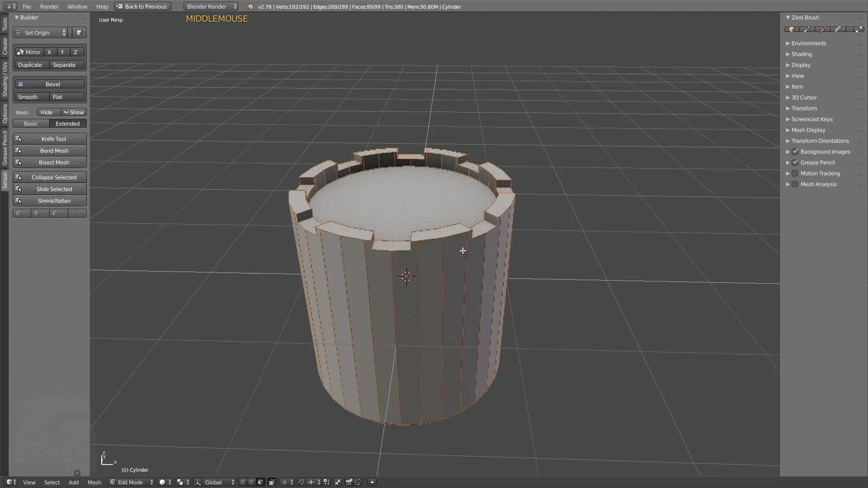Select the paintbrush icon in Zero Brush
868x488 pixels.
tap(823, 29)
